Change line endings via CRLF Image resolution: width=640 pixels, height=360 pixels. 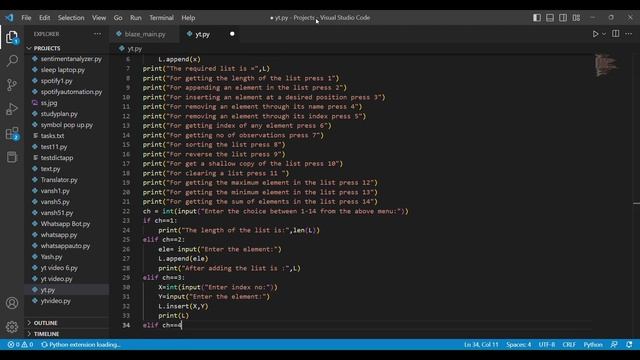point(569,344)
